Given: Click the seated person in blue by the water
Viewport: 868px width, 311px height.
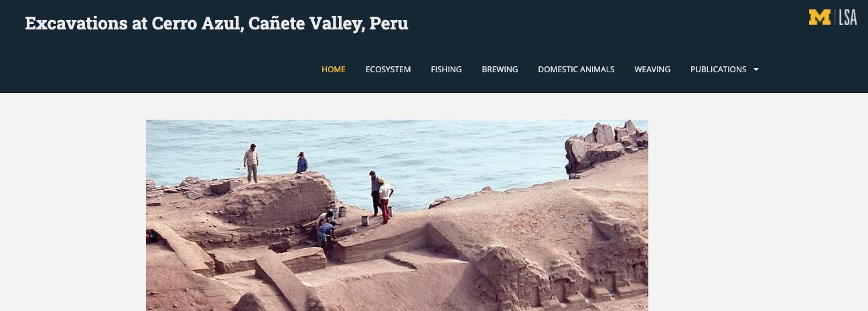Looking at the screenshot, I should (302, 163).
